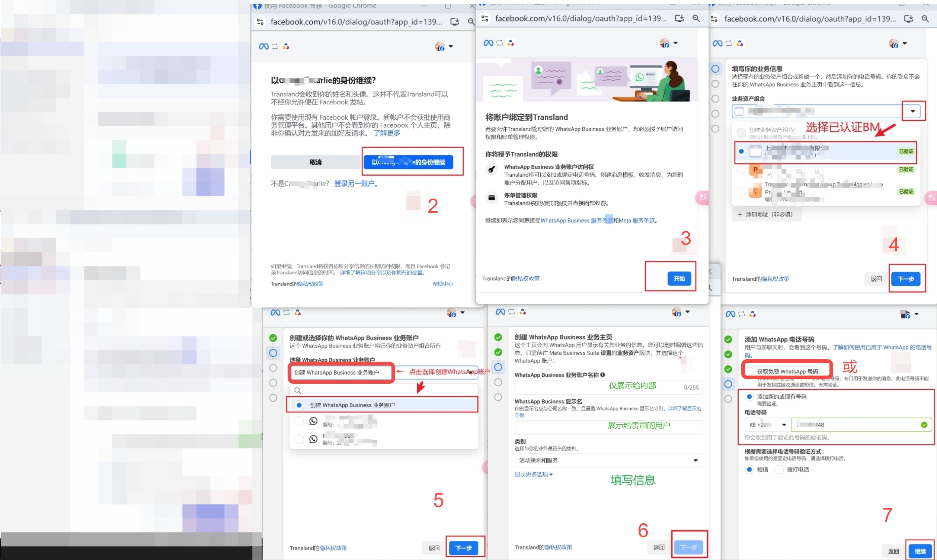
Task: Open profile avatar menu in 'identity continue' window
Action: [444, 46]
